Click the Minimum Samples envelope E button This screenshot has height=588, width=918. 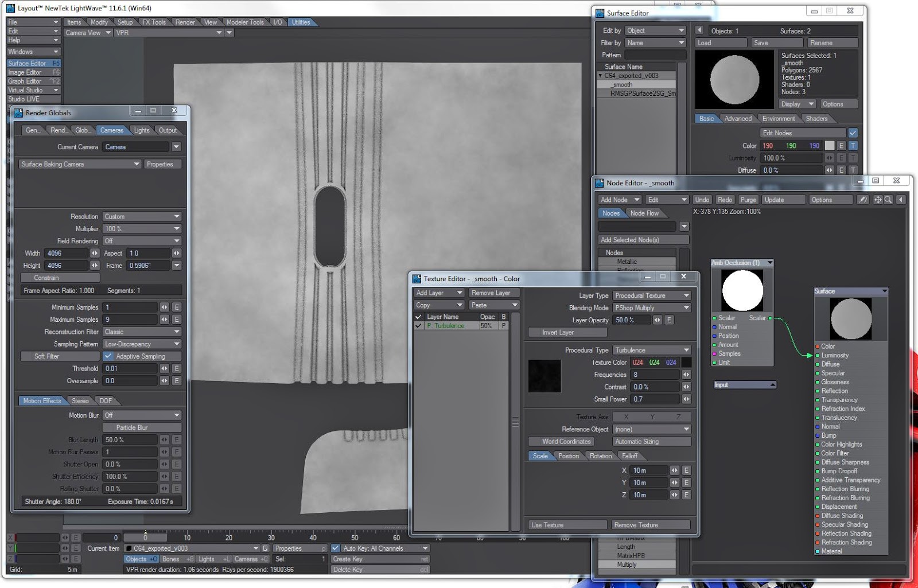[177, 307]
